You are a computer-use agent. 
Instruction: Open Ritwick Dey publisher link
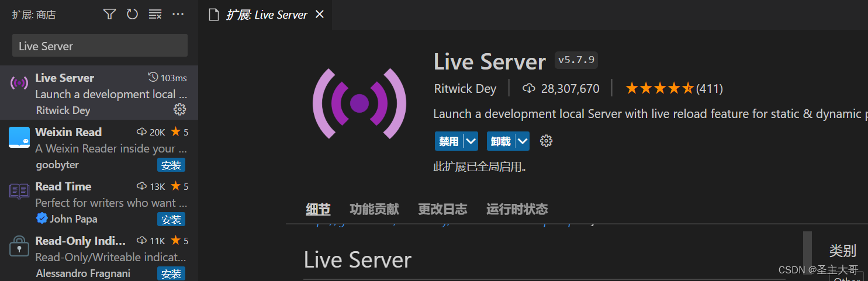coord(465,89)
